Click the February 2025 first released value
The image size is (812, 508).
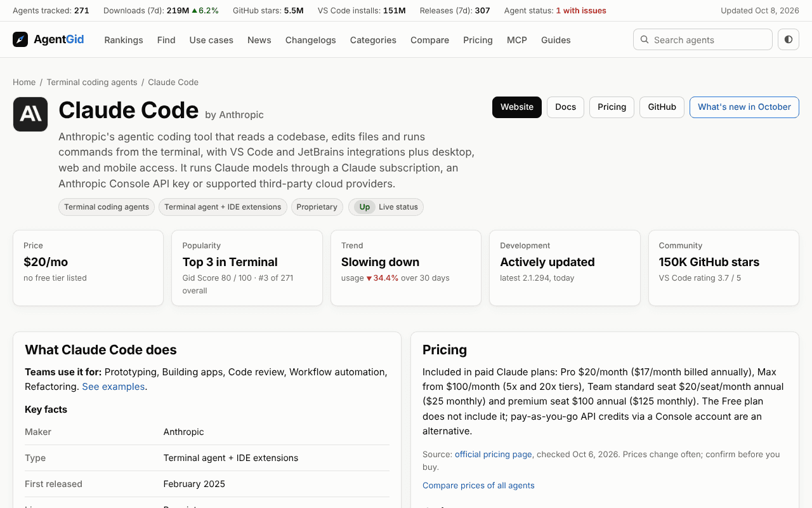[x=194, y=484]
